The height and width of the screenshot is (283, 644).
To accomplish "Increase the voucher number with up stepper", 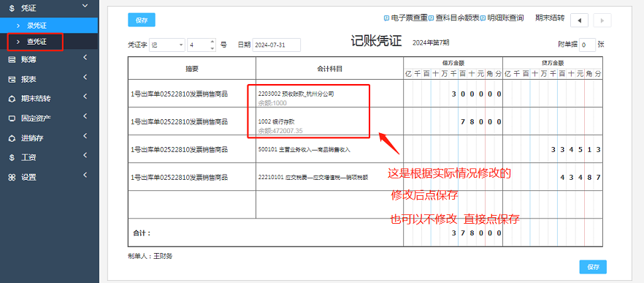I will click(212, 42).
